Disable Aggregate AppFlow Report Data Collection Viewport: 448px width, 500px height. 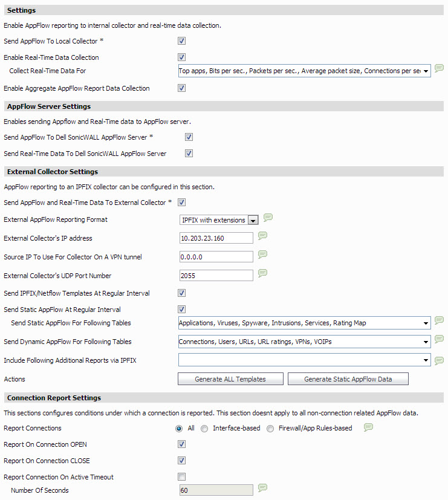click(182, 88)
